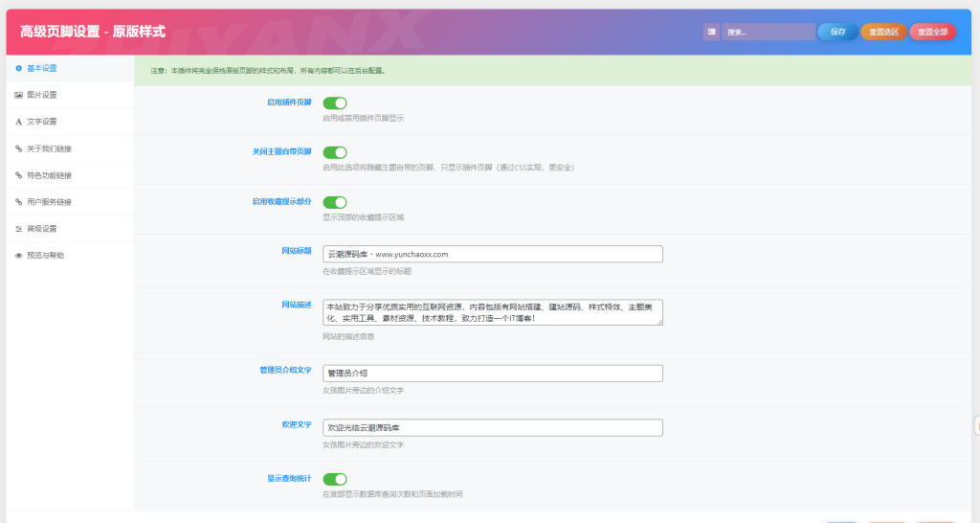This screenshot has width=980, height=523.
Task: Click the image icon beside 图片设置
Action: tap(18, 95)
